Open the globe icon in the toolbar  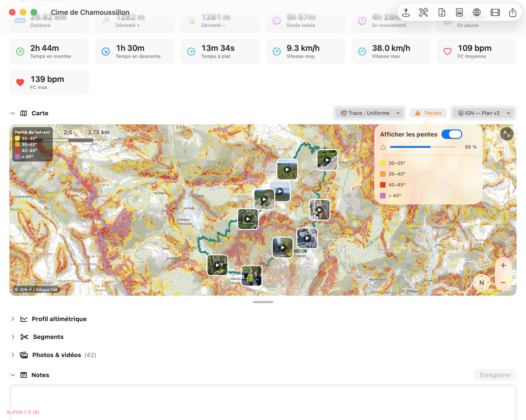click(x=477, y=12)
